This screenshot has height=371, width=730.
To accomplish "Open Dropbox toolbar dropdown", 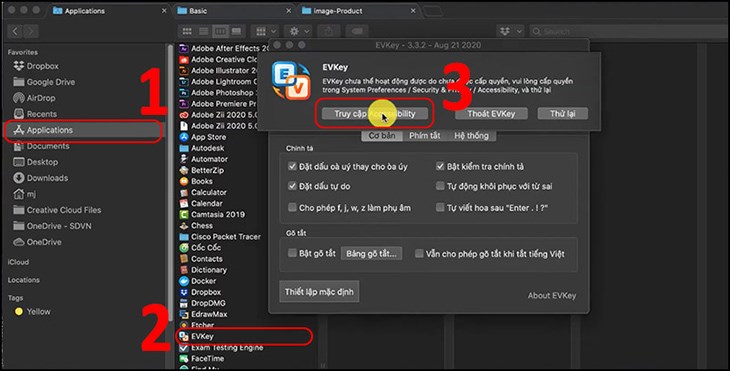I will [510, 31].
